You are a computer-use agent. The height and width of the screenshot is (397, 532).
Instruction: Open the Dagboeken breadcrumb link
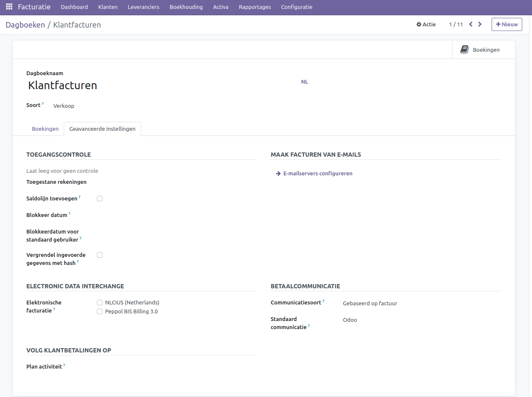(25, 25)
